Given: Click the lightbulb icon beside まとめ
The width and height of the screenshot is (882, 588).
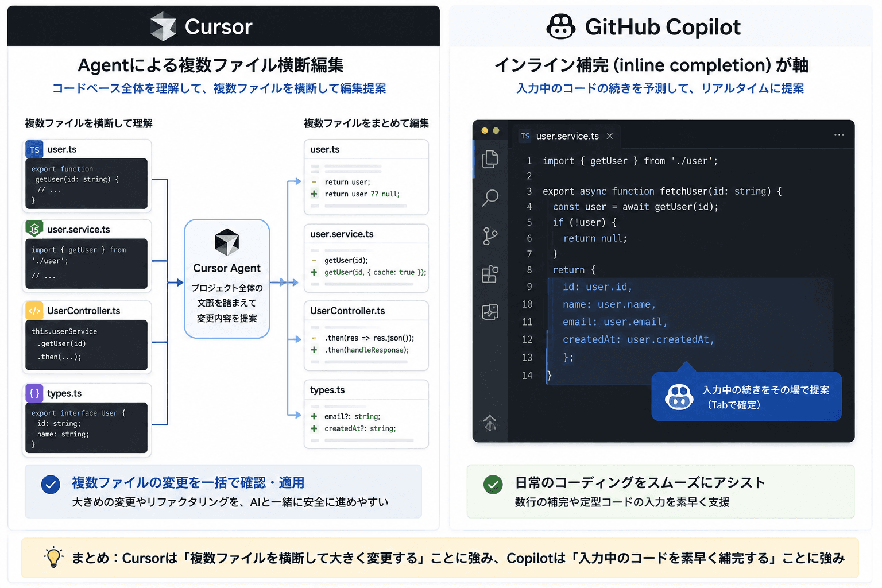Looking at the screenshot, I should 53,556.
